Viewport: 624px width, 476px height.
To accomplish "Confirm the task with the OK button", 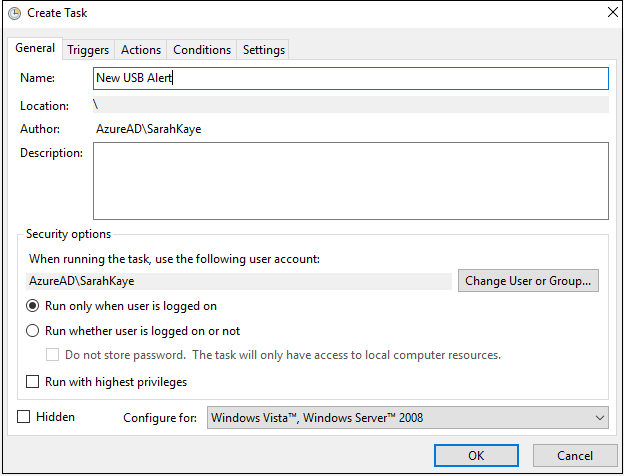I will point(476,455).
